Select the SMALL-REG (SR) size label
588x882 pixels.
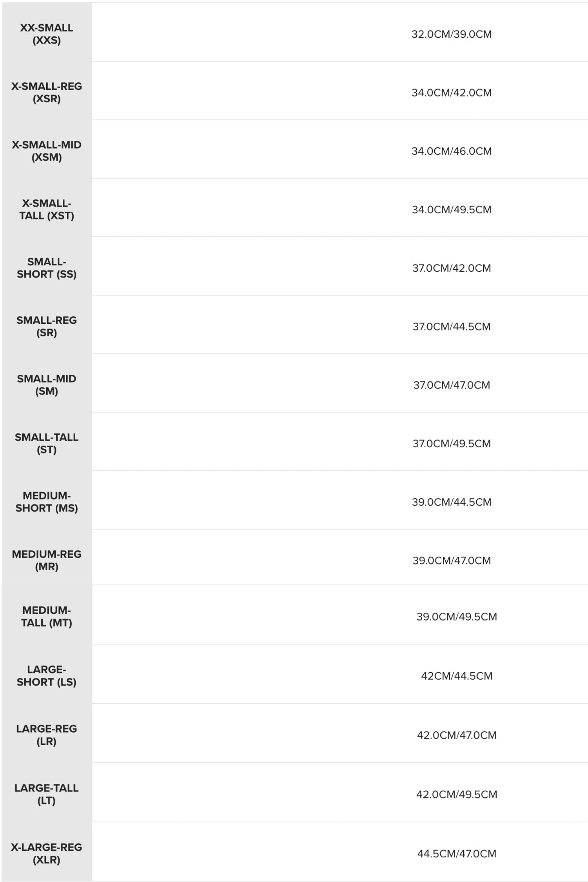(x=47, y=326)
